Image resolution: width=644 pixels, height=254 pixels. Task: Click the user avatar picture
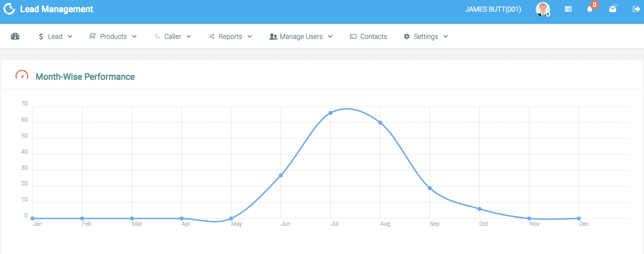click(543, 9)
